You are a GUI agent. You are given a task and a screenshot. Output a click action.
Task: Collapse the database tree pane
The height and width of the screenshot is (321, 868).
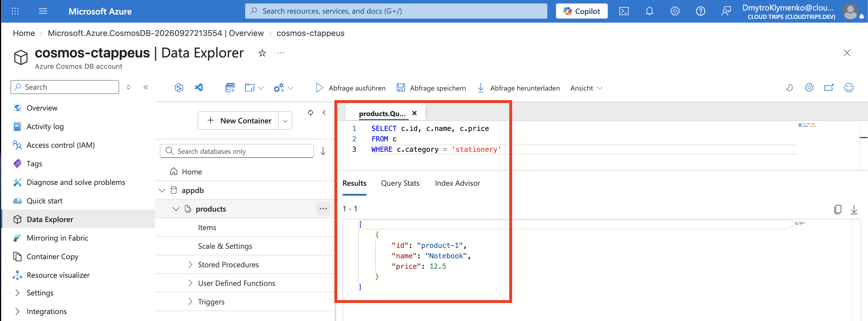(324, 113)
